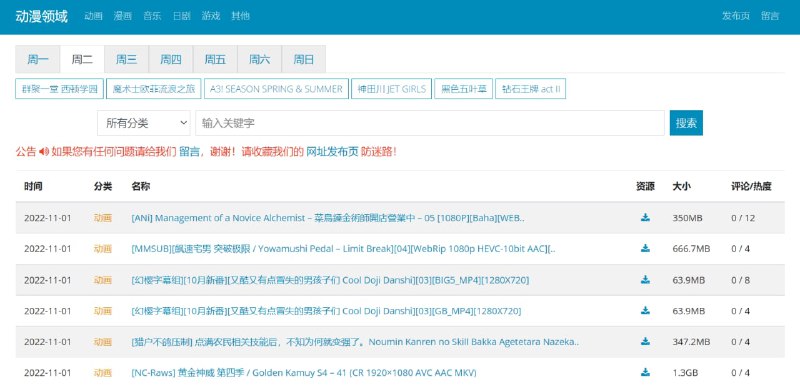Click the 666.7MB size cell
This screenshot has width=800, height=387.
(691, 249)
